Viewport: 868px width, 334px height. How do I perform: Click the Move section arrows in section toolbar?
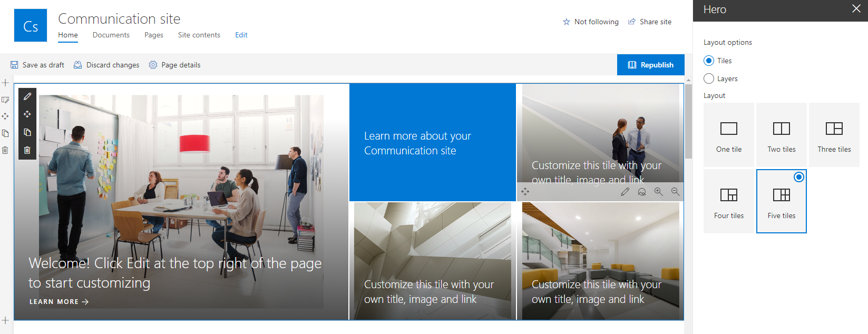tap(5, 116)
